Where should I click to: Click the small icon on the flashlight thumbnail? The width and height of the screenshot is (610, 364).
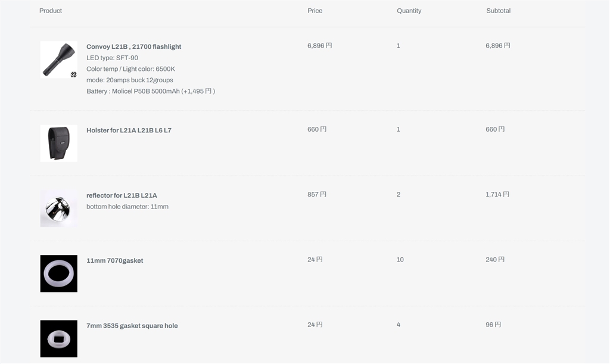point(73,74)
